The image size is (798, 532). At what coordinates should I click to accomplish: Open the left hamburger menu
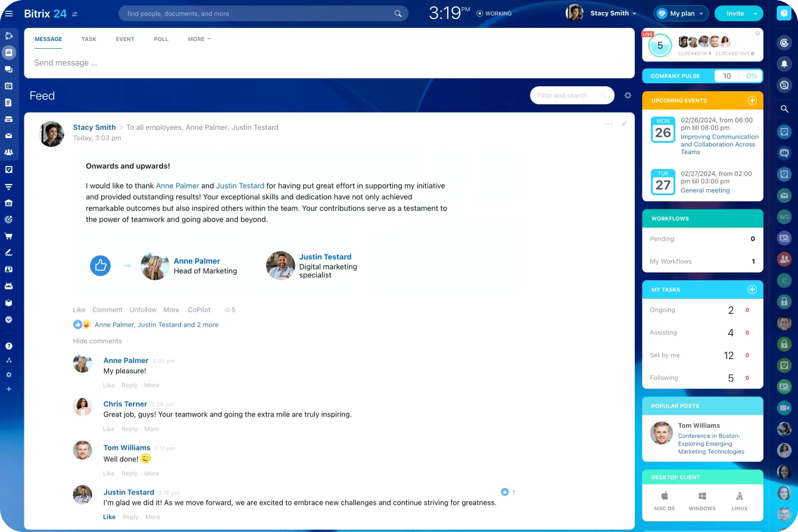pos(8,13)
